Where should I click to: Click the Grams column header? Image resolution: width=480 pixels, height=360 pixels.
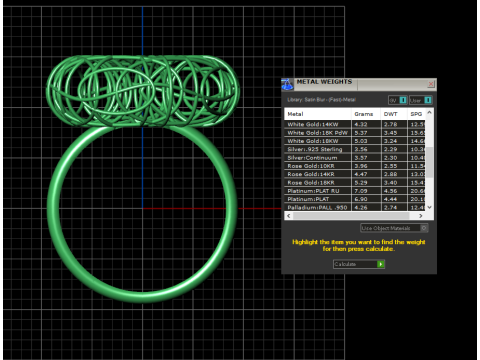366,114
